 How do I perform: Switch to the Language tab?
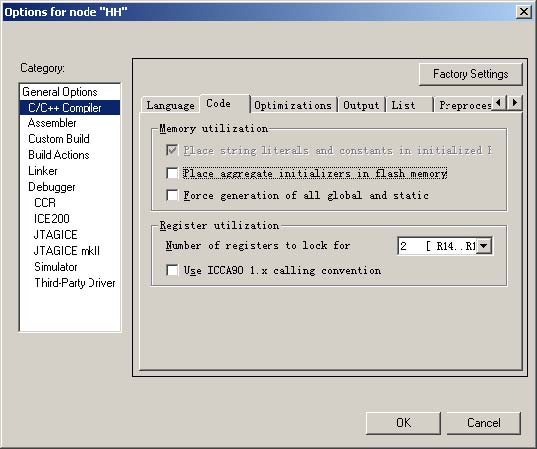pyautogui.click(x=170, y=105)
